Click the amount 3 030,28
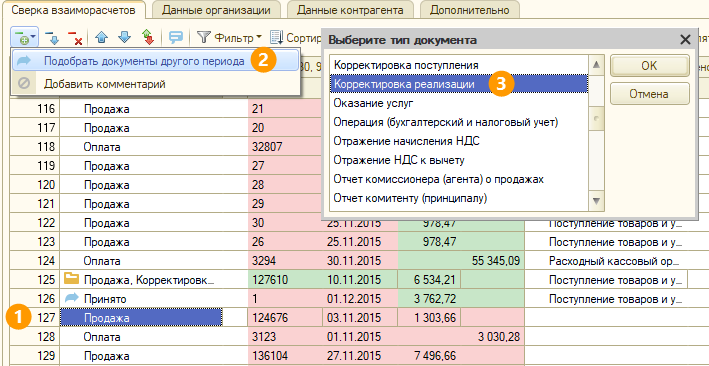 499,337
